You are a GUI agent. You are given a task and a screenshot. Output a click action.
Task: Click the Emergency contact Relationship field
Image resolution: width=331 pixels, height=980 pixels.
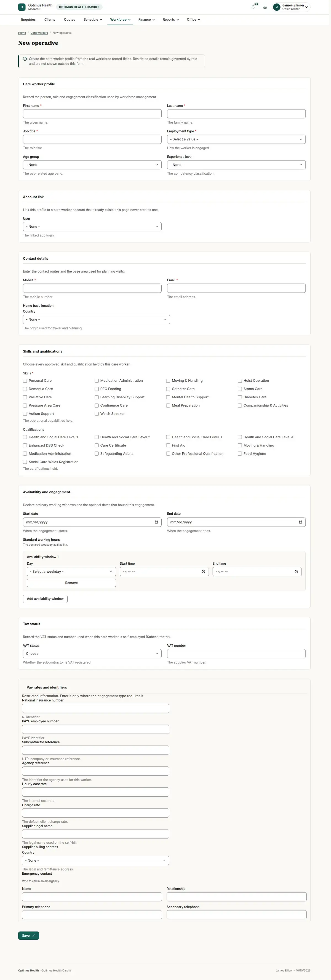[237, 897]
